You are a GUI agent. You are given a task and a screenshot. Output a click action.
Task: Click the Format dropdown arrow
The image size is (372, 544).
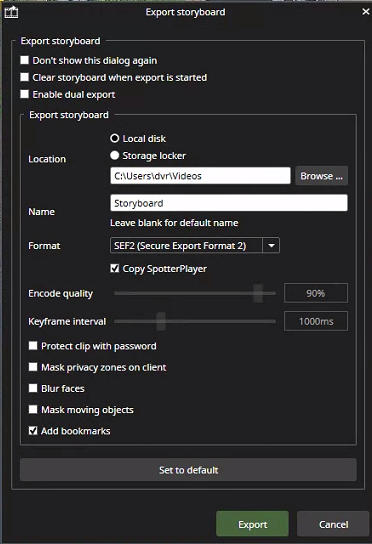click(271, 246)
